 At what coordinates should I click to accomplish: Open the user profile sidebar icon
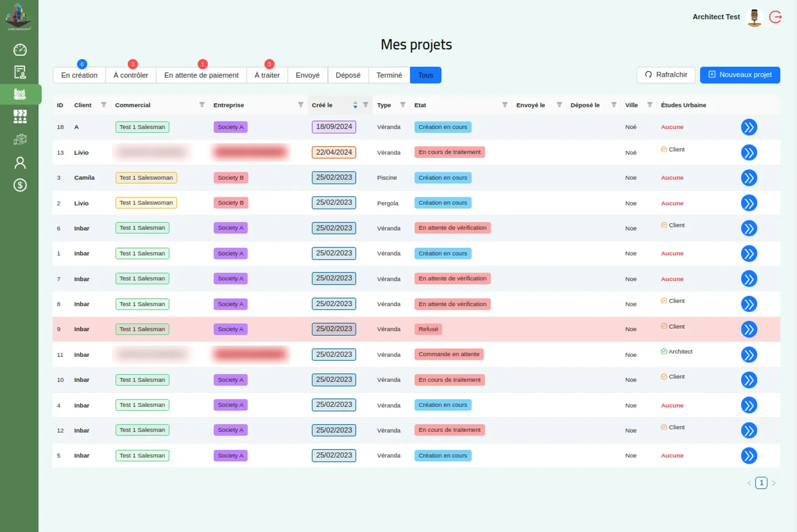20,163
